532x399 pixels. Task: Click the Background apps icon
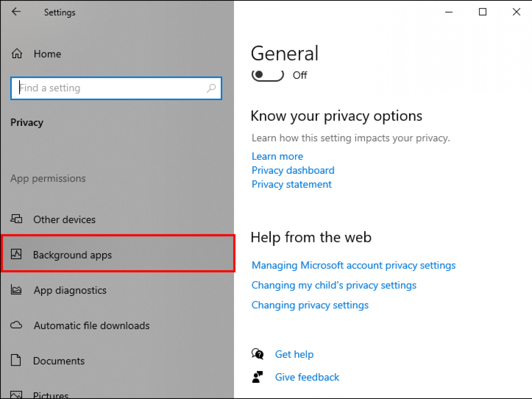click(16, 254)
